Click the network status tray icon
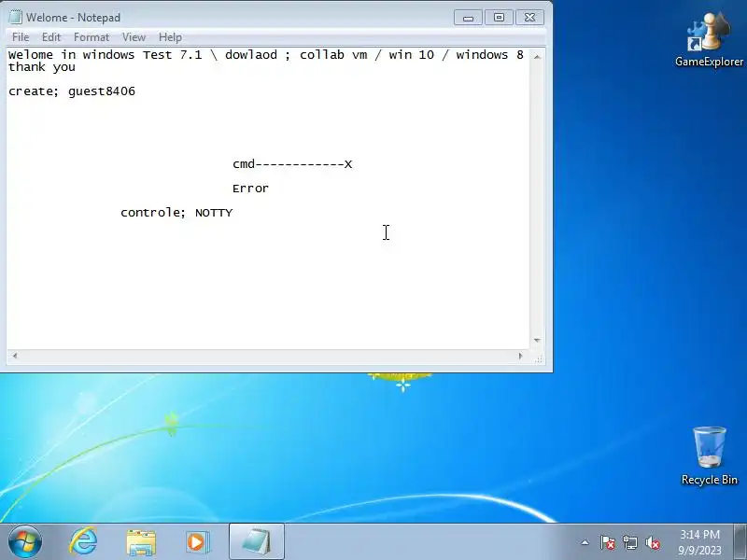This screenshot has width=747, height=560. coord(629,542)
